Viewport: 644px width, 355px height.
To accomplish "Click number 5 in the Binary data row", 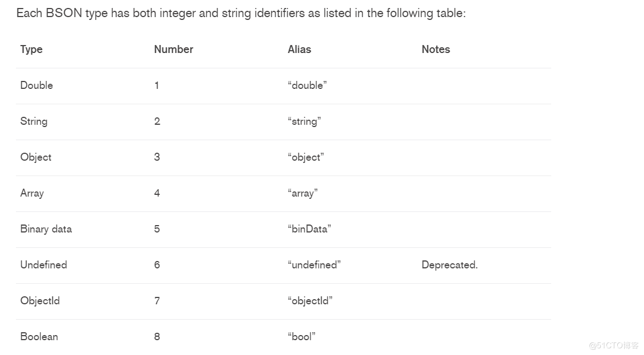I will [157, 229].
